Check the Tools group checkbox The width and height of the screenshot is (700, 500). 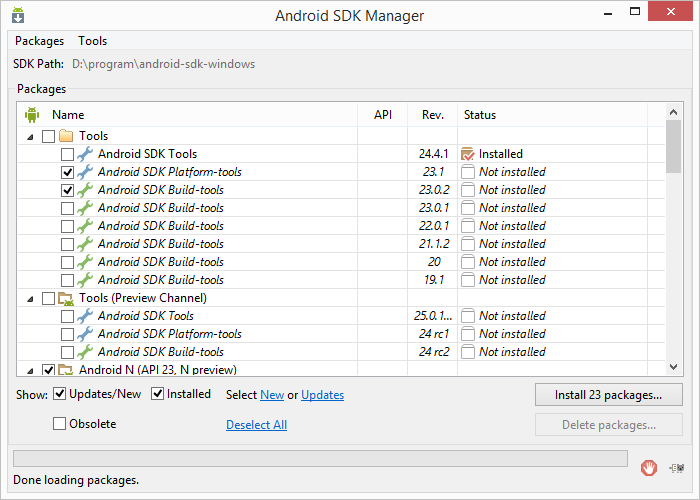click(x=48, y=136)
